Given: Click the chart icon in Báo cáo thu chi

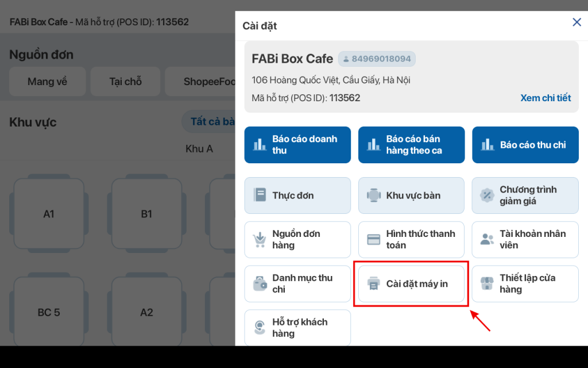Looking at the screenshot, I should click(488, 144).
